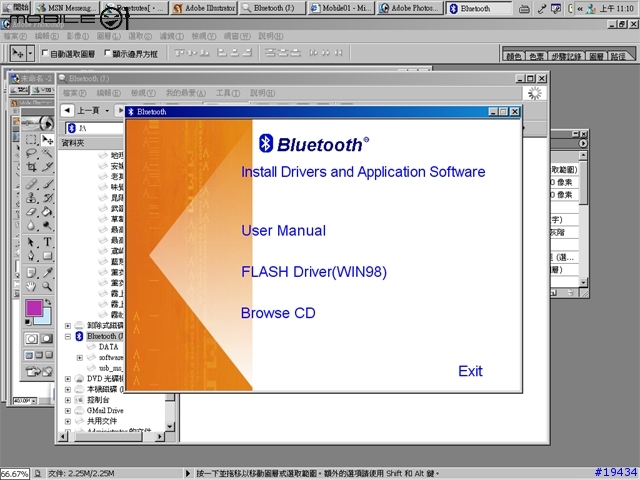
Task: Select the Brush tool
Action: 47,184
